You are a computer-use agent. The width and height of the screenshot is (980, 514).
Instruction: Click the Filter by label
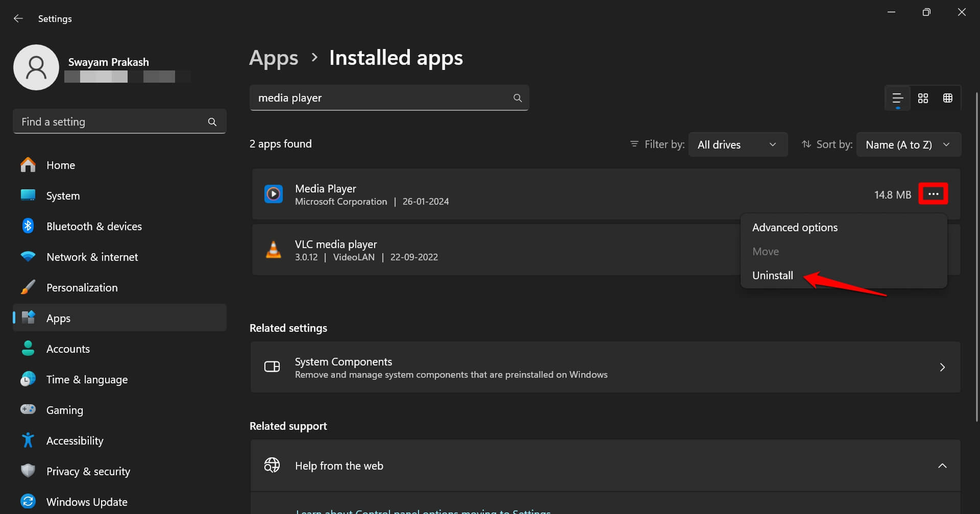(665, 144)
